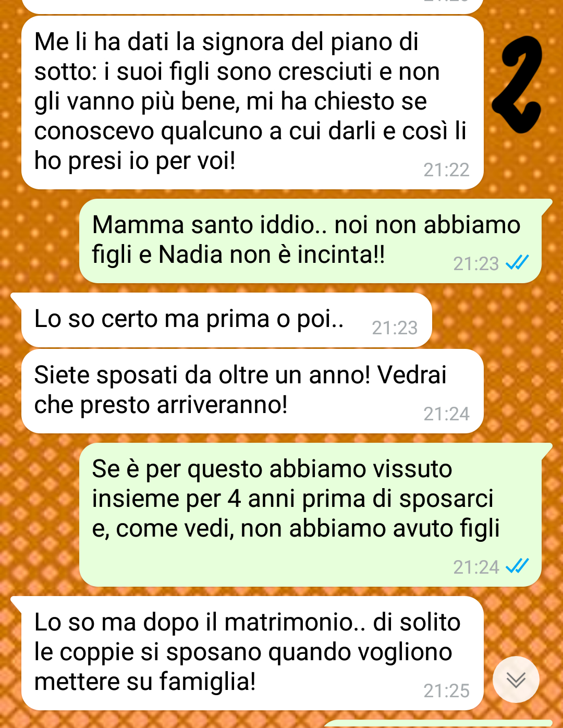Click 21:24 timestamp on 'Siete sposati' message
The height and width of the screenshot is (728, 563).
click(x=446, y=414)
